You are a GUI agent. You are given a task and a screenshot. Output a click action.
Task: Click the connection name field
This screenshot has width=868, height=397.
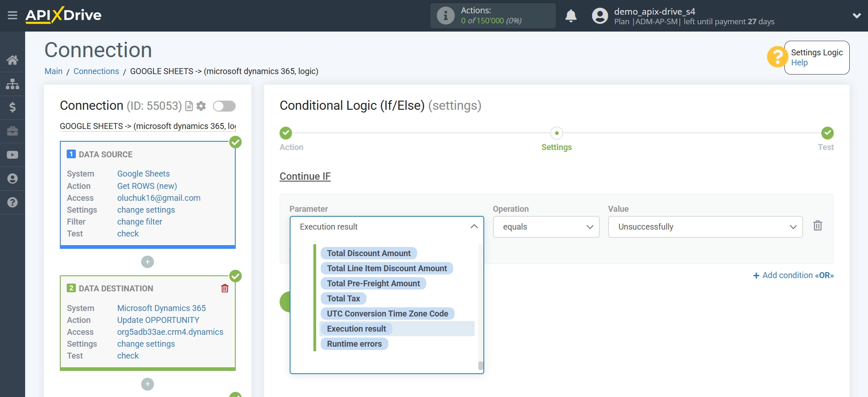[148, 126]
